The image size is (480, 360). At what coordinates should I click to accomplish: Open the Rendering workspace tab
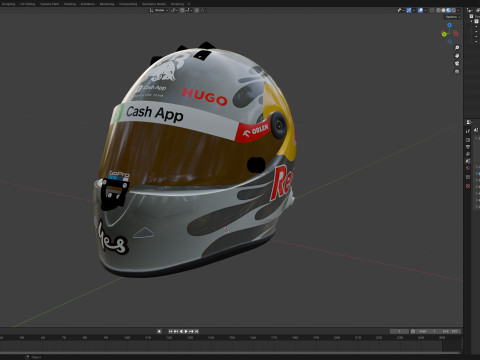coord(107,4)
